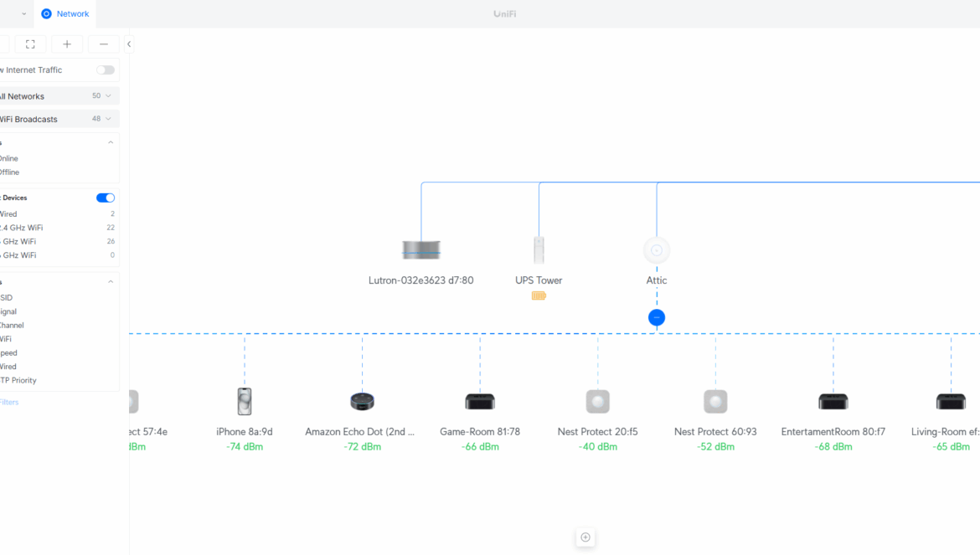Turn off the client Devices toggle
The height and width of the screenshot is (555, 980).
point(106,198)
